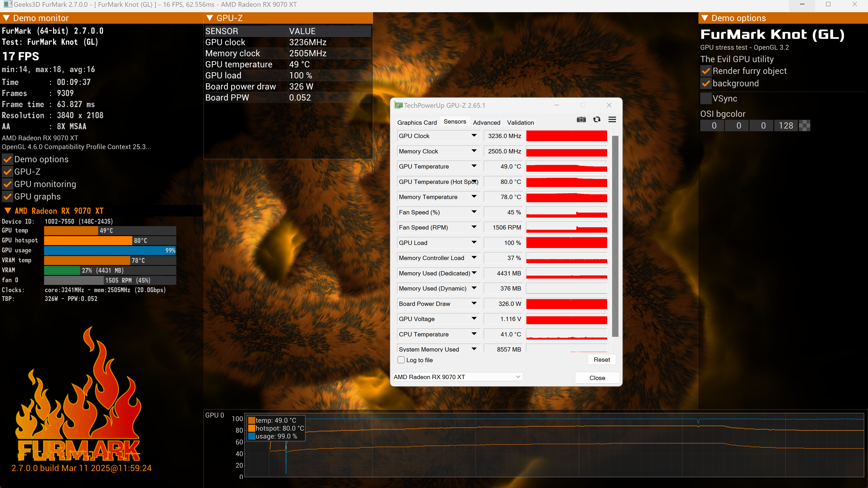Click the GPU-Z window title icon
This screenshot has height=488, width=868.
pyautogui.click(x=398, y=106)
